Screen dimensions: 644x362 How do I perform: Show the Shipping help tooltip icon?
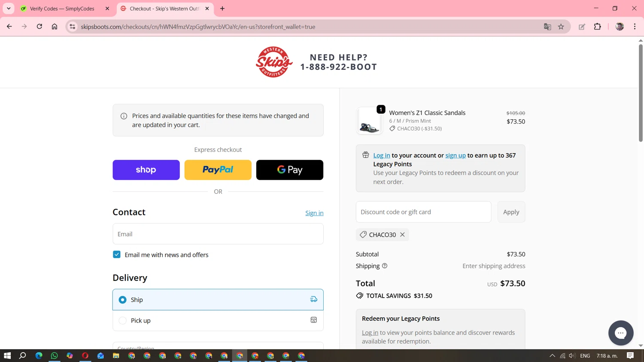pyautogui.click(x=385, y=266)
